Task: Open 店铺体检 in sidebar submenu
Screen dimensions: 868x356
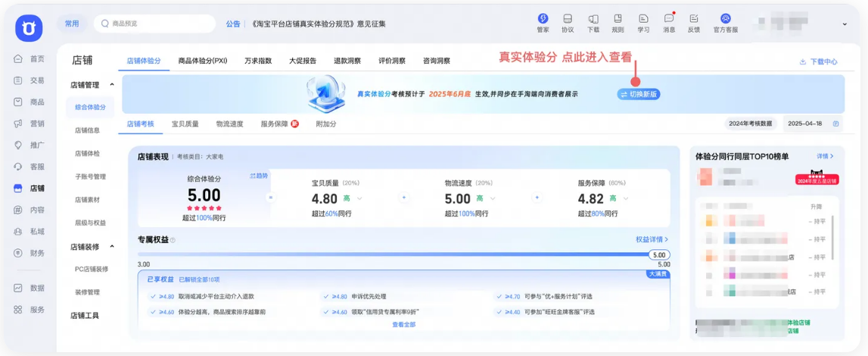Action: pyautogui.click(x=88, y=153)
